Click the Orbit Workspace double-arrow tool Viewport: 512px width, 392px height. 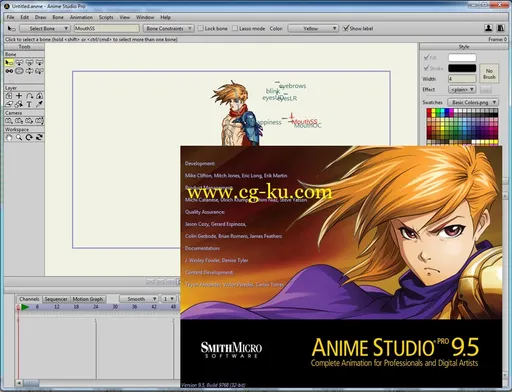point(39,137)
